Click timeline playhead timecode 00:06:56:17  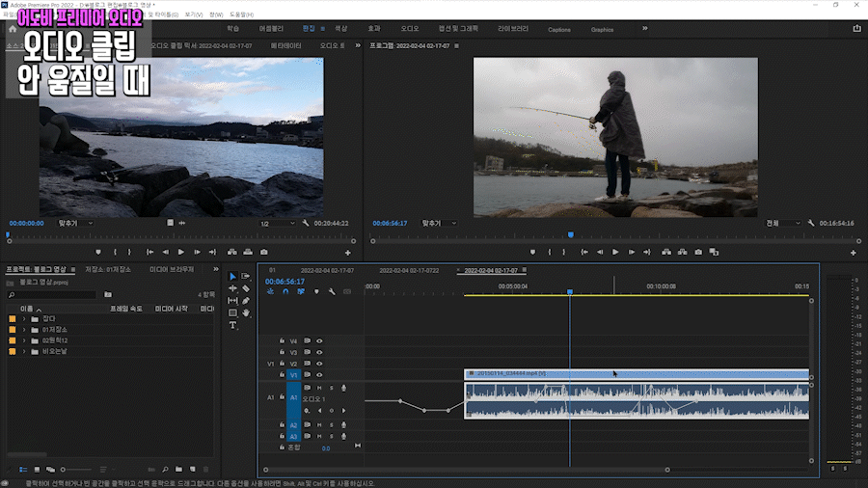(285, 282)
